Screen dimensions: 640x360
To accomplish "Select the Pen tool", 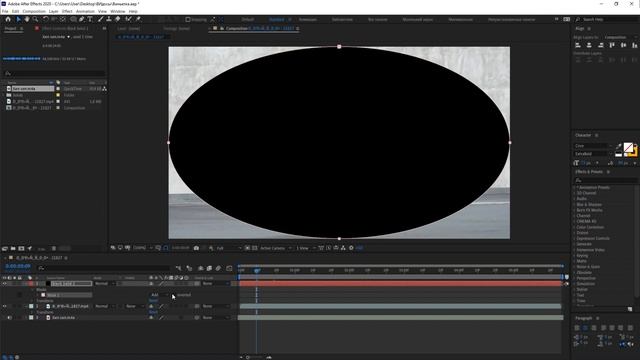I will (x=82, y=19).
